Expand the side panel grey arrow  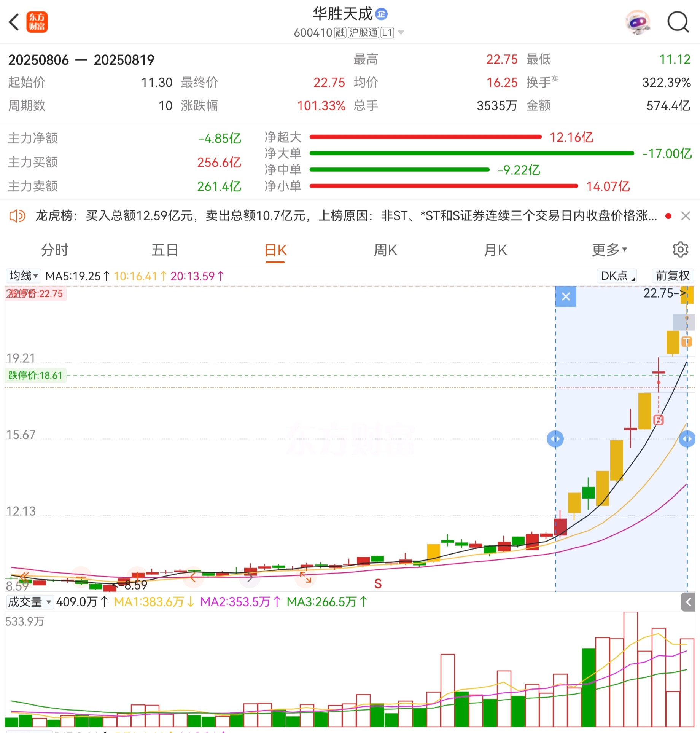[x=688, y=602]
